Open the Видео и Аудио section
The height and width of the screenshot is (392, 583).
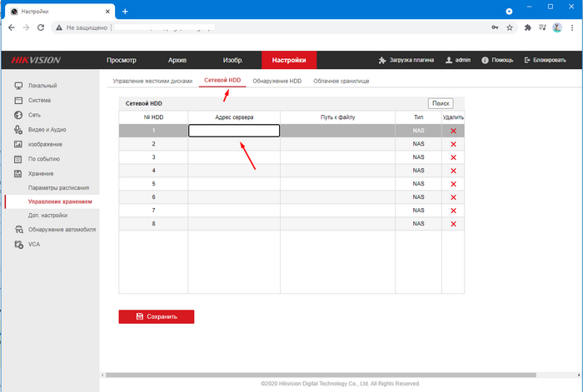click(40, 130)
